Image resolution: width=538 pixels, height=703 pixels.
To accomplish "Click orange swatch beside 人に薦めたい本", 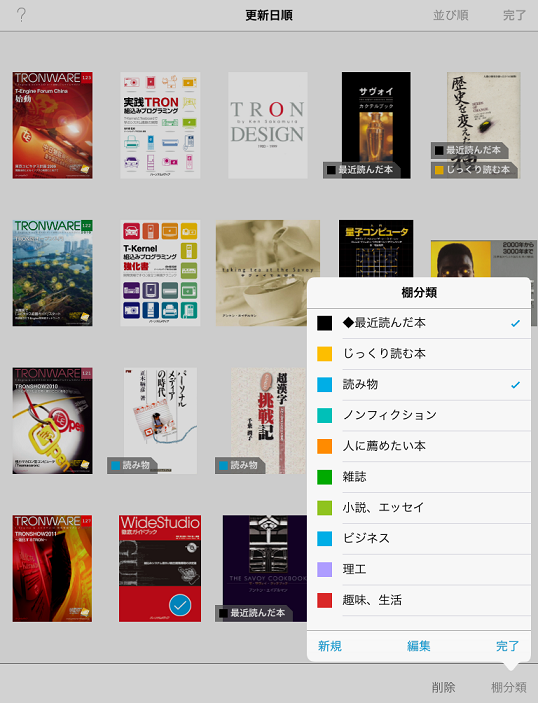I will [x=325, y=446].
